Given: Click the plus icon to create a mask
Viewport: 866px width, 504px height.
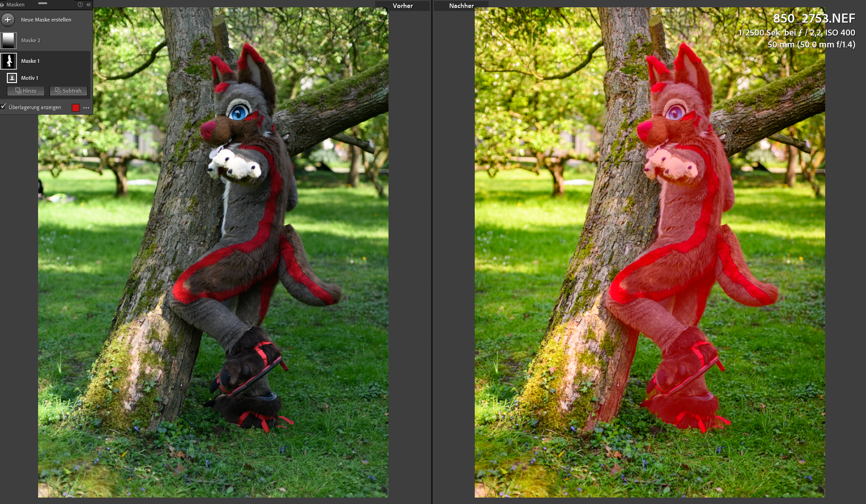Looking at the screenshot, I should pos(8,20).
